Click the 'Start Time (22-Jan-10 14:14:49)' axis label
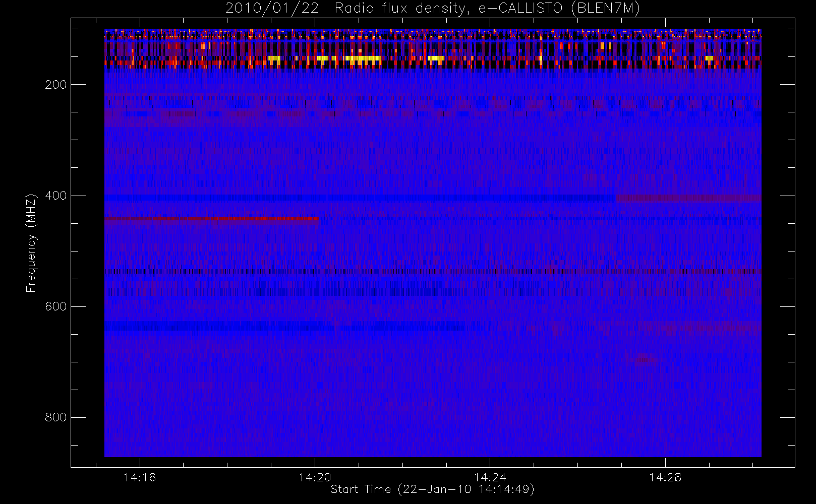The image size is (816, 504). [433, 489]
